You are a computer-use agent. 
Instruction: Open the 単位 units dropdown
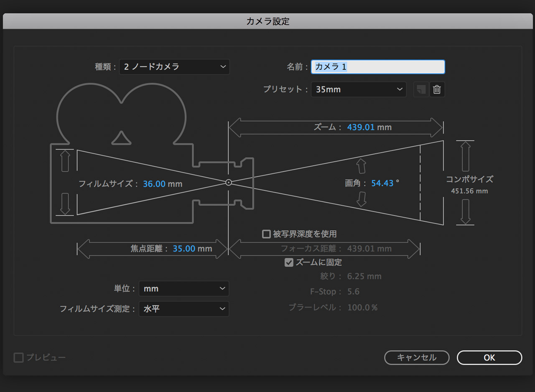(184, 289)
